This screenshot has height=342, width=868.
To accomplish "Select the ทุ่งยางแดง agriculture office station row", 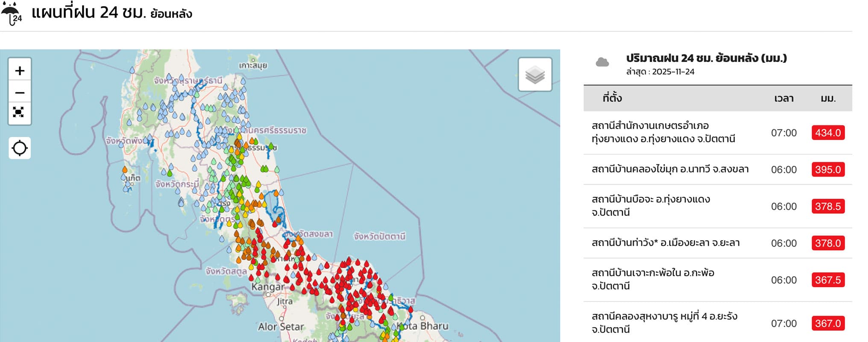I will [663, 133].
